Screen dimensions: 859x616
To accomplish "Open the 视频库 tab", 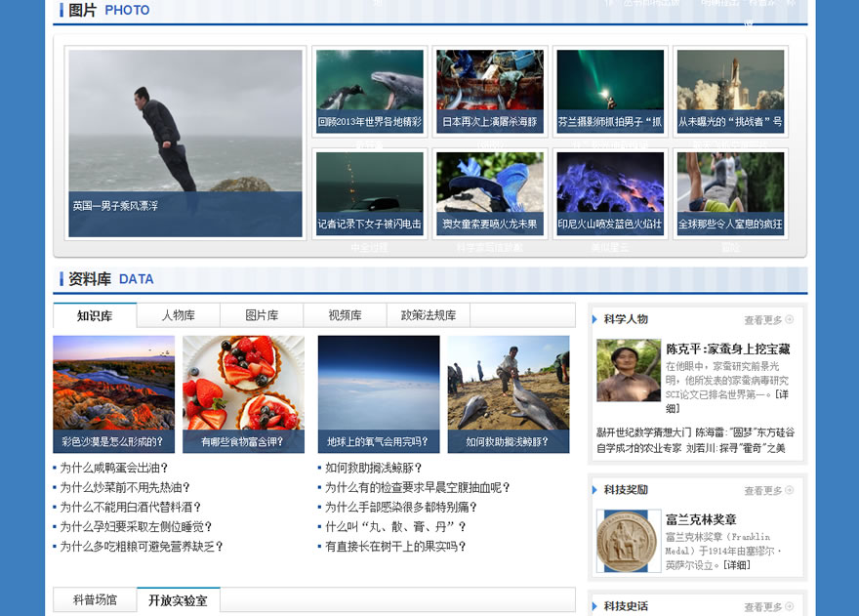I will [346, 315].
